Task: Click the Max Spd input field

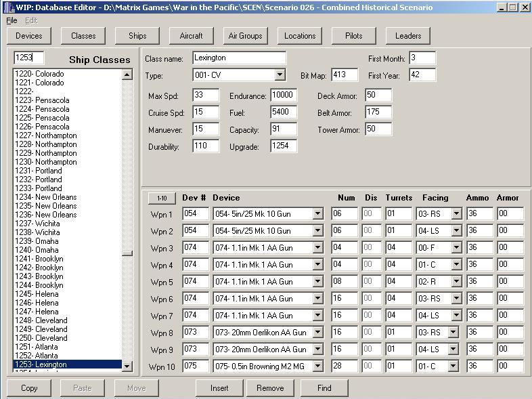Action: point(205,96)
